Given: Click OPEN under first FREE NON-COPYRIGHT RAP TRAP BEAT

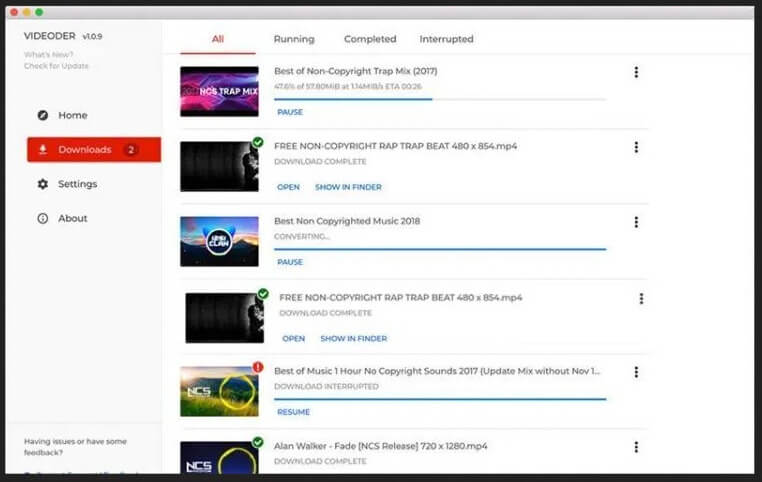Looking at the screenshot, I should [288, 187].
